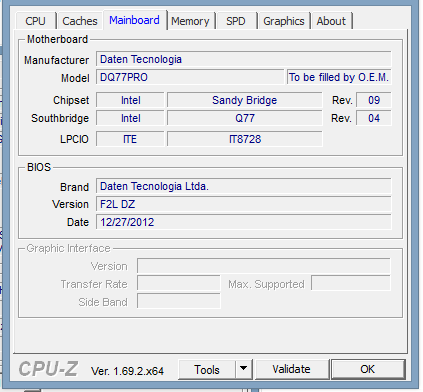Viewport: 423px width, 392px height.
Task: Click the Tools button
Action: pyautogui.click(x=207, y=369)
